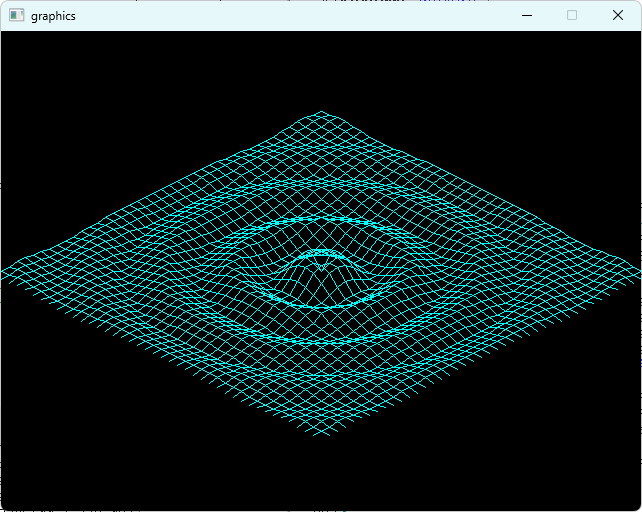This screenshot has width=642, height=512.
Task: Click the leftmost corner of the wireframe surface
Action: point(4,271)
